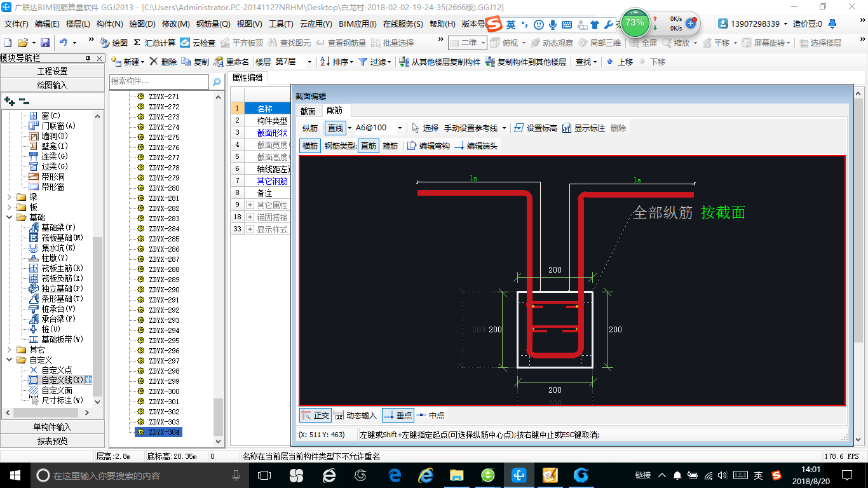Click 平齐板顶 tool
The width and height of the screenshot is (868, 488).
coord(241,43)
